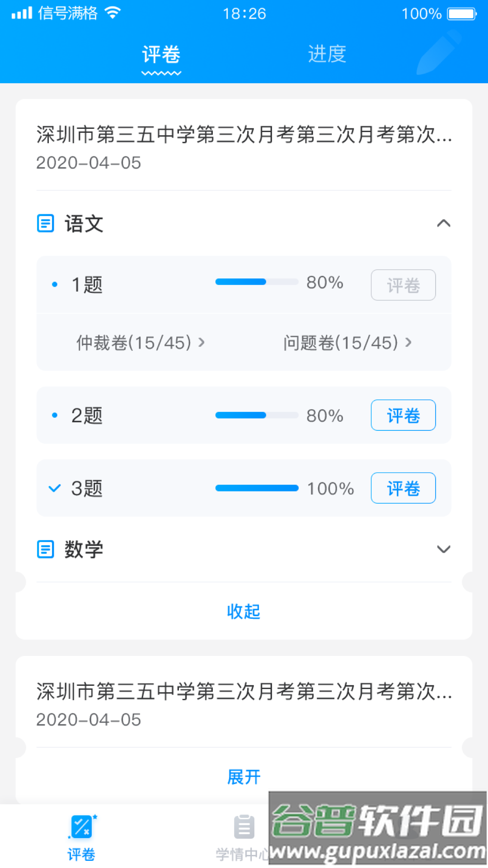Image resolution: width=488 pixels, height=868 pixels.
Task: Switch to the 进度 tab
Action: 327,54
